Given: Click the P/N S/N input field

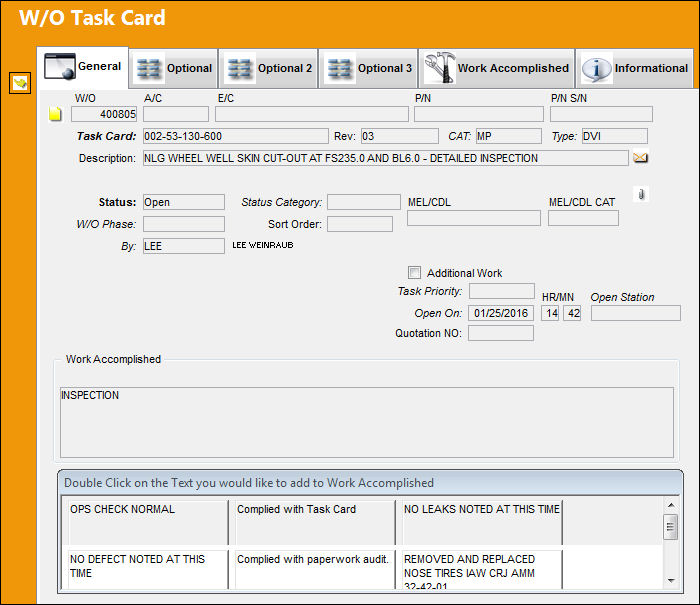Looking at the screenshot, I should (x=601, y=114).
